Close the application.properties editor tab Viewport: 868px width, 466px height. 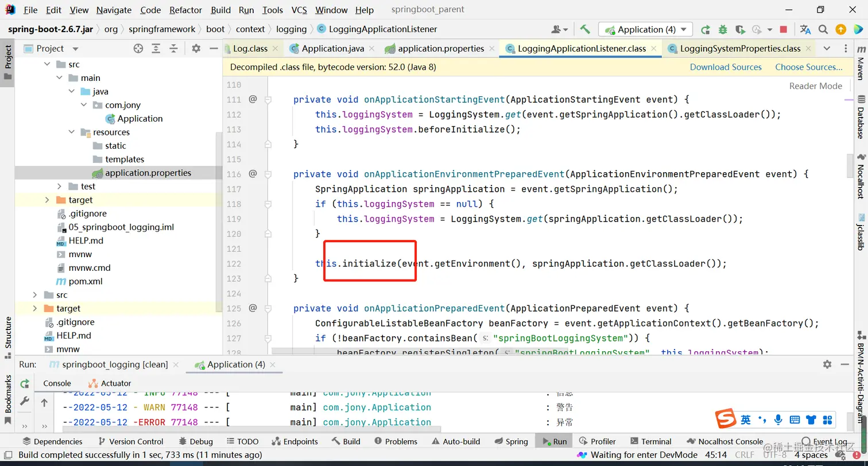(492, 49)
